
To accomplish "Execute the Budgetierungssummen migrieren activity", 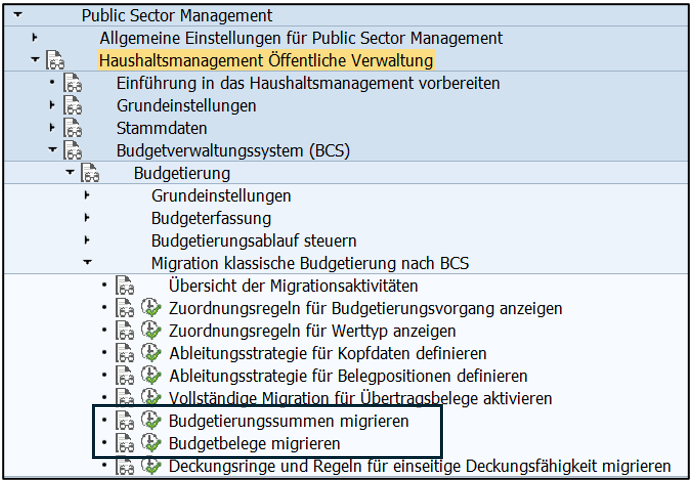I will click(152, 421).
